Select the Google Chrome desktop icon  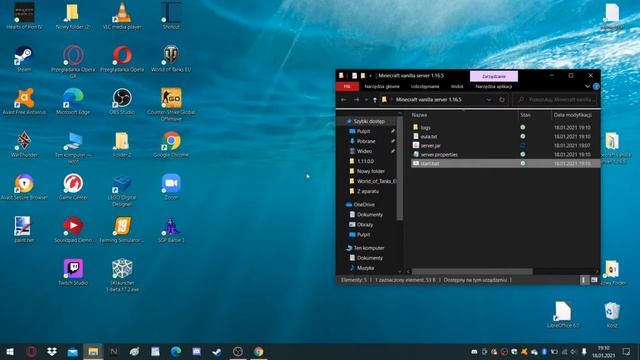171,144
